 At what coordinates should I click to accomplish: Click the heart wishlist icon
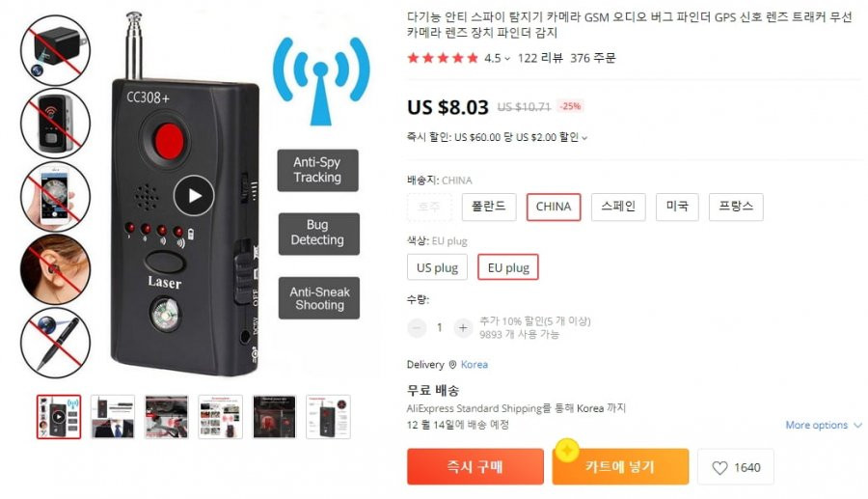pos(719,468)
